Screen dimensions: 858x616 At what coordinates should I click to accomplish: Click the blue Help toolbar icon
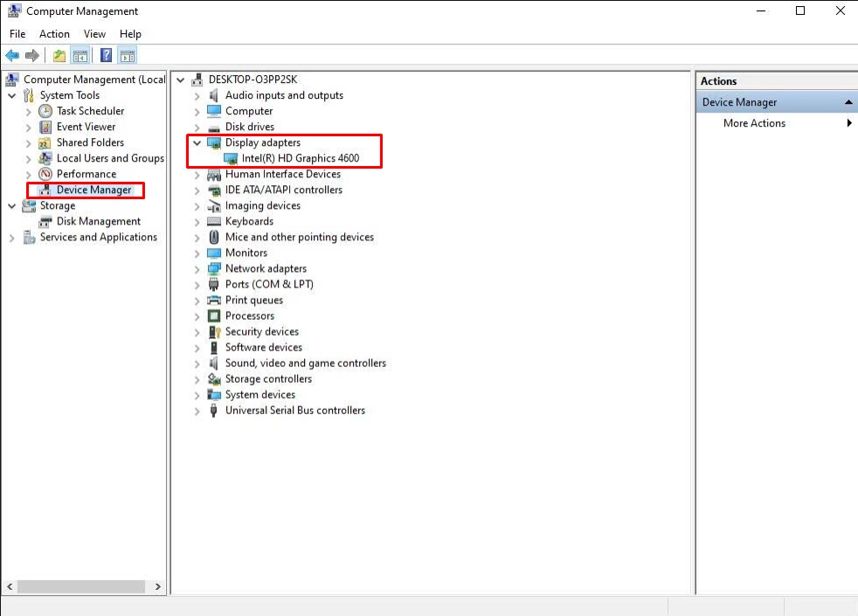click(x=106, y=55)
